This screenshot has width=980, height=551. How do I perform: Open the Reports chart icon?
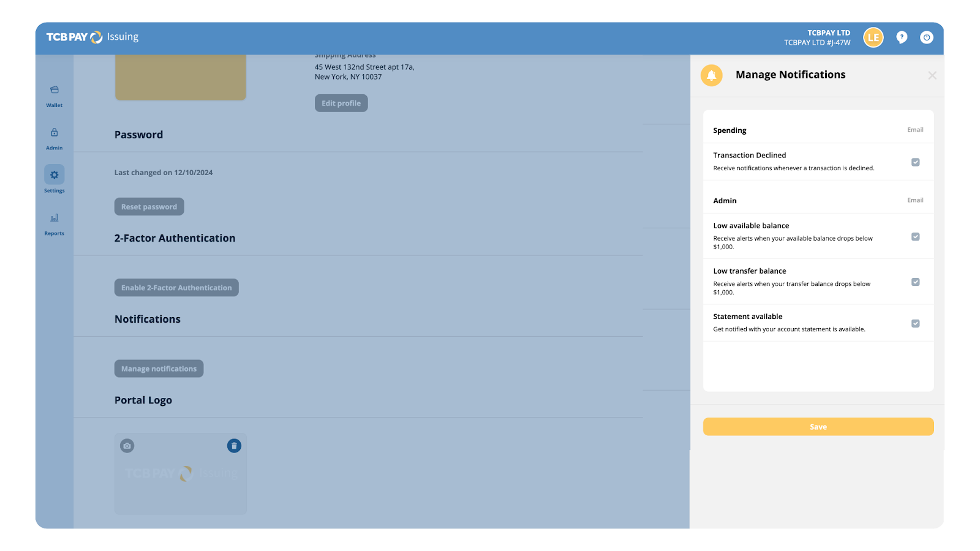point(55,217)
